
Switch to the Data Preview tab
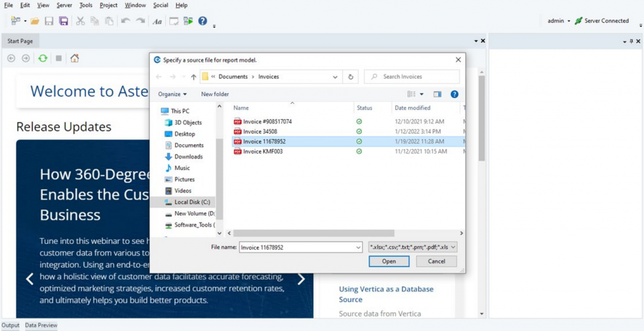(x=41, y=325)
